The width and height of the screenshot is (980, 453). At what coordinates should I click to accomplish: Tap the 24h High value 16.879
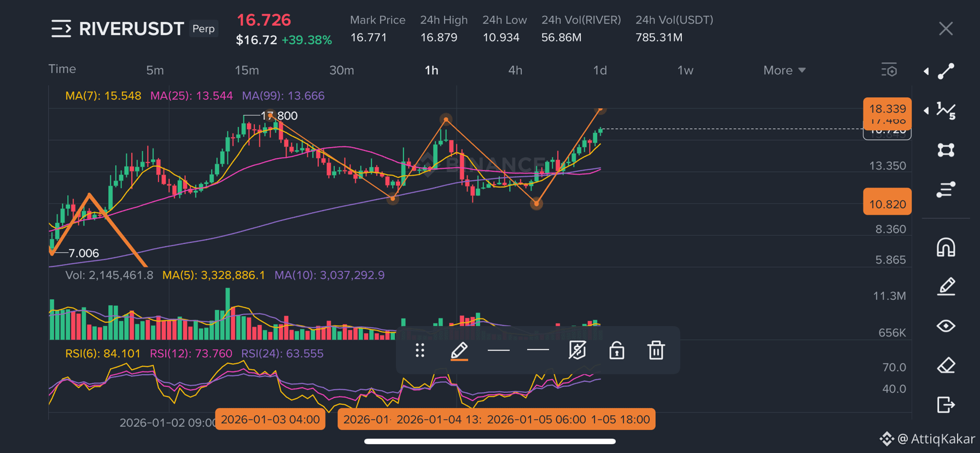coord(439,38)
